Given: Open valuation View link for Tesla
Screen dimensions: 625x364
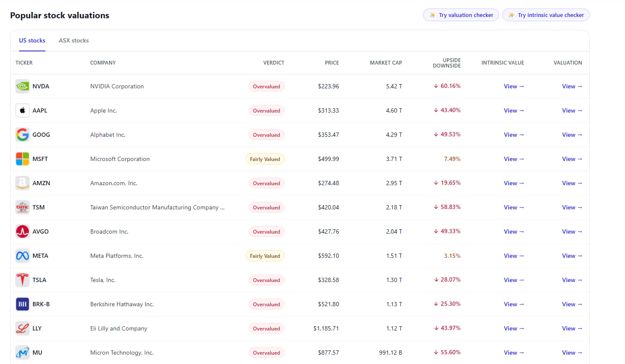Looking at the screenshot, I should tap(572, 280).
